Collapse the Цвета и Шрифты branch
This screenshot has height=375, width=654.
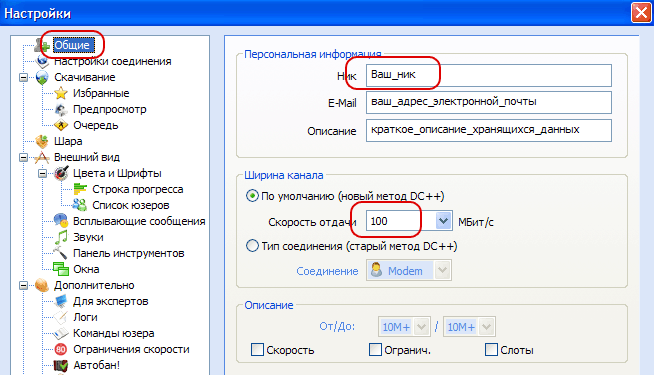(x=43, y=173)
